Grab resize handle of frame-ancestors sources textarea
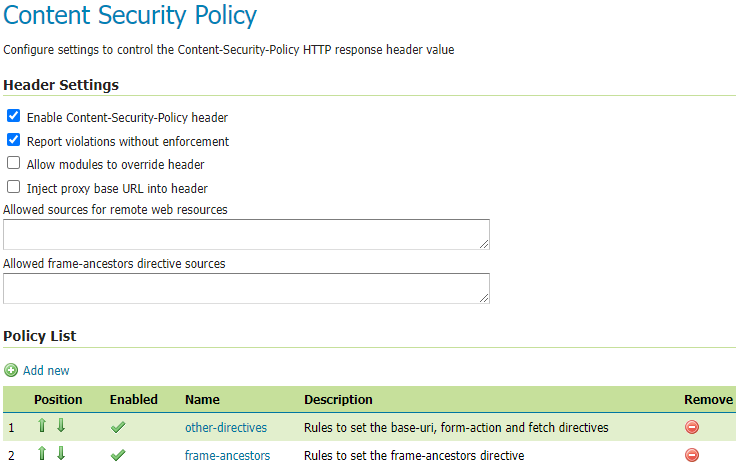736x463 pixels. tap(485, 298)
